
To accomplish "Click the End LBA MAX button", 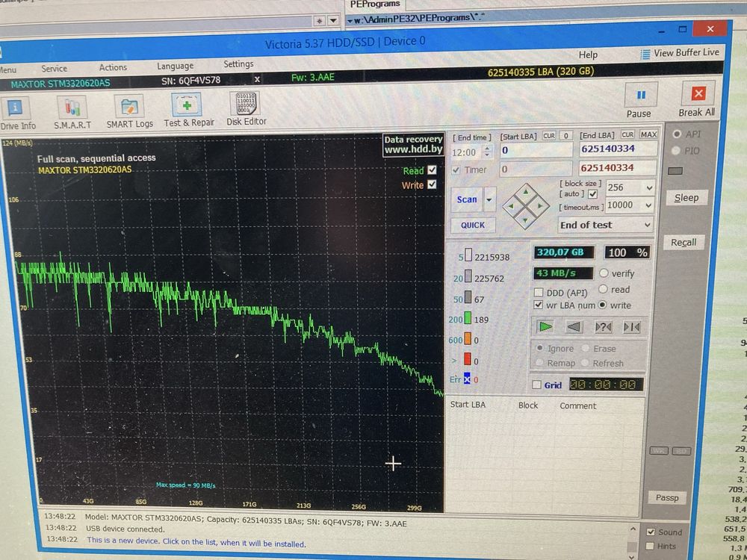I will 648,134.
